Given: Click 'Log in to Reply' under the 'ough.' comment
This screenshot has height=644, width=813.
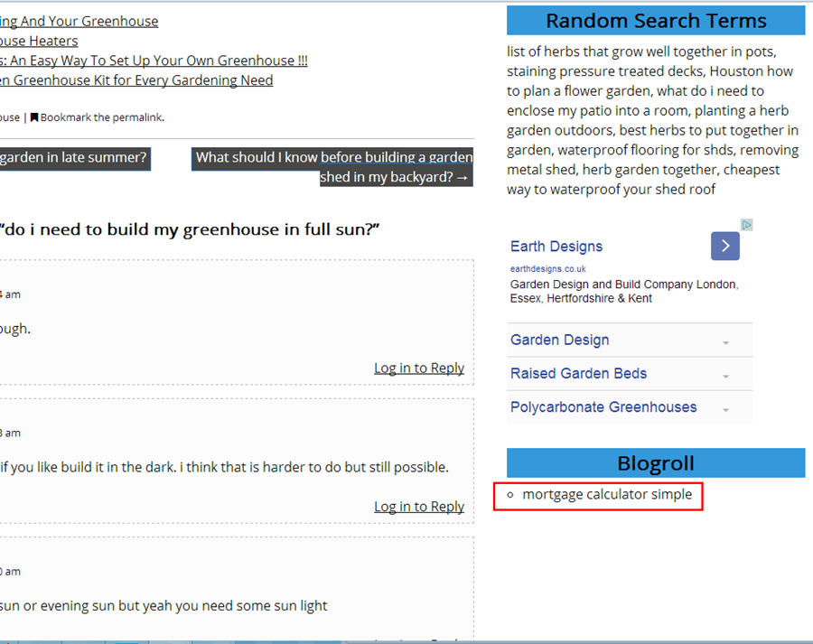Looking at the screenshot, I should (x=419, y=369).
